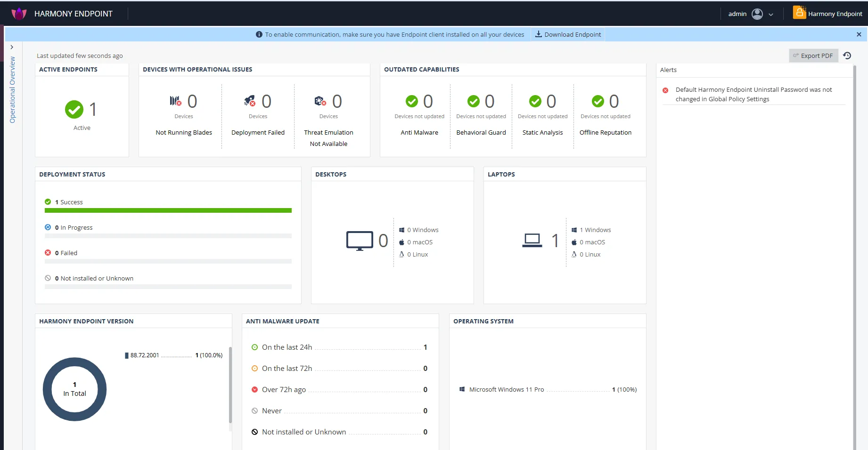Click the admin profile avatar
The image size is (868, 450).
(x=758, y=14)
